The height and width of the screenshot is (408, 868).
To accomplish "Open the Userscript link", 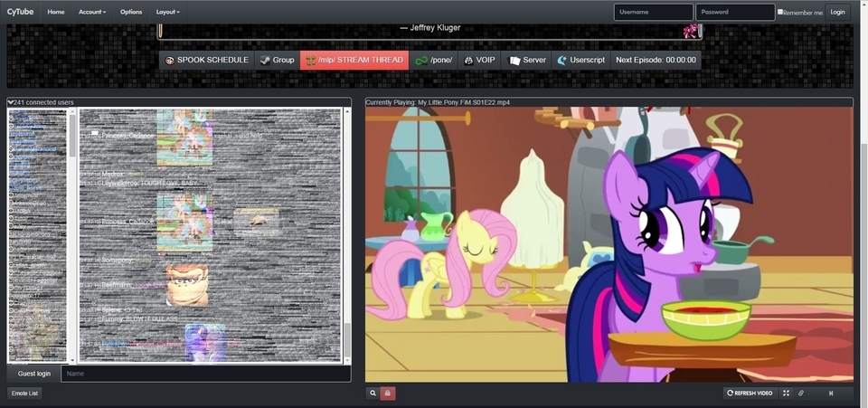I will [x=580, y=61].
